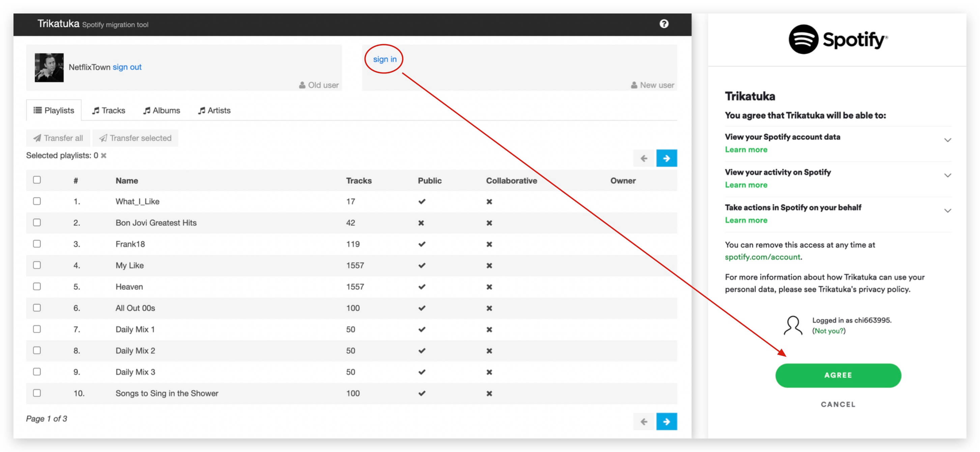980x452 pixels.
Task: Check the What_I_Like playlist checkbox
Action: pos(36,201)
